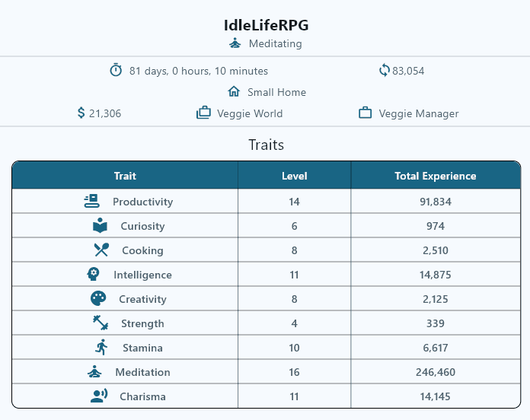This screenshot has height=420, width=530.
Task: Click the Charisma speaking person icon
Action: click(99, 396)
